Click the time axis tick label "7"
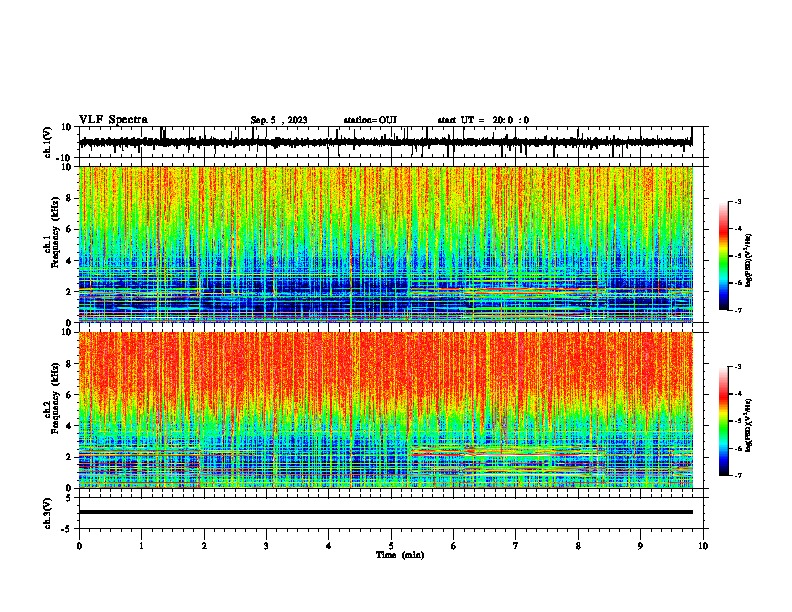 [x=516, y=546]
